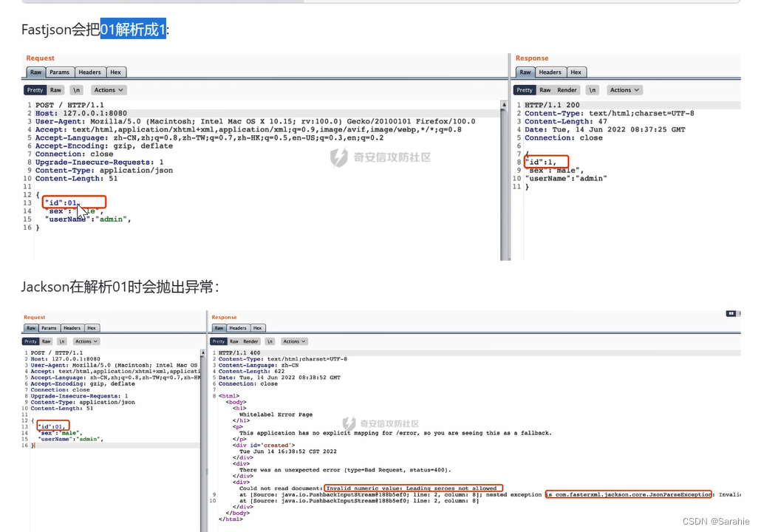The width and height of the screenshot is (761, 532).
Task: Open Headers tab in Fastjson Request panel
Action: (90, 72)
